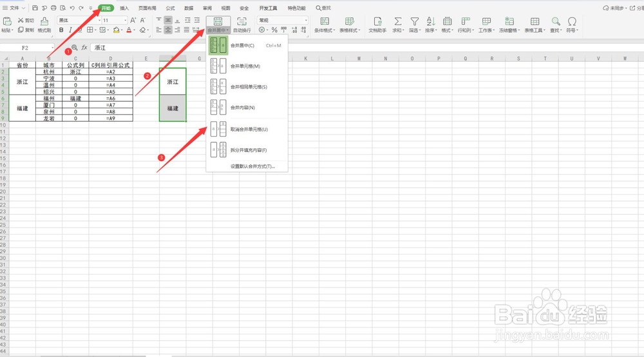
Task: Open the red font color A picker
Action: pos(130,30)
